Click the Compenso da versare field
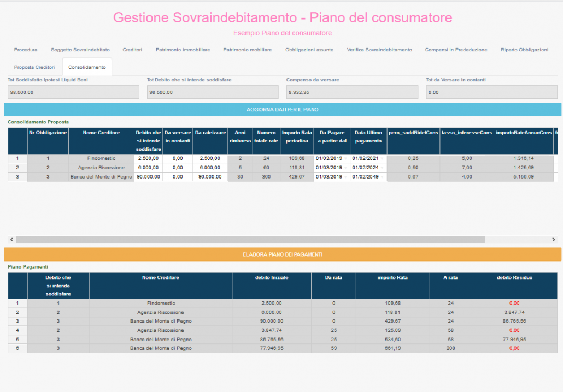The image size is (563, 392). point(352,92)
